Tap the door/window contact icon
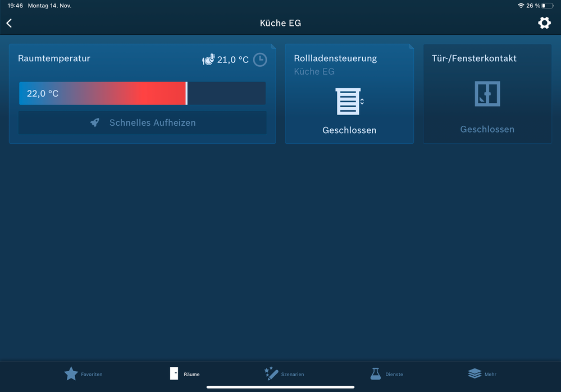The height and width of the screenshot is (392, 561). pyautogui.click(x=487, y=94)
